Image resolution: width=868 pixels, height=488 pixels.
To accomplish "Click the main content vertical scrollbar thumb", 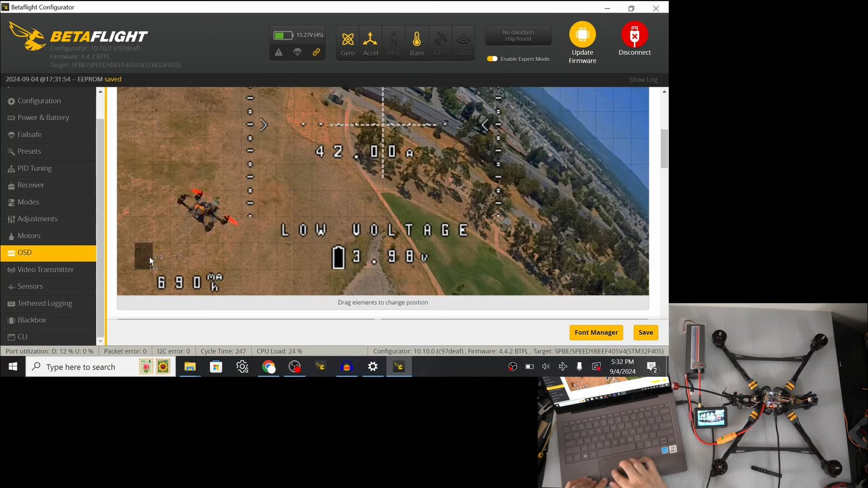I will tap(664, 149).
